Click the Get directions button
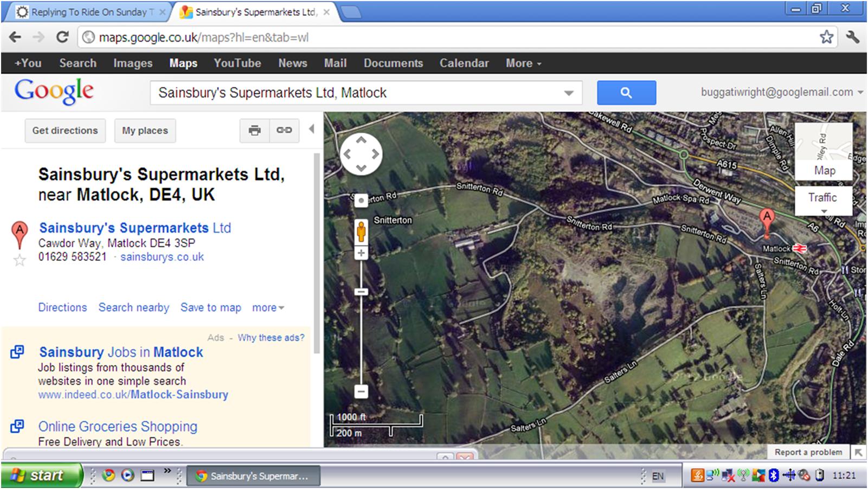868x489 pixels. pyautogui.click(x=65, y=131)
